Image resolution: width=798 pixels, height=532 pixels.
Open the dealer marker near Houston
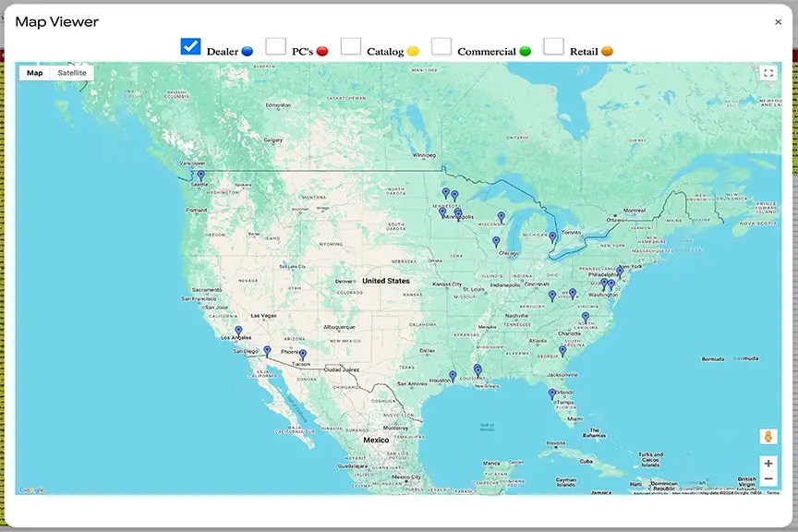(x=453, y=376)
